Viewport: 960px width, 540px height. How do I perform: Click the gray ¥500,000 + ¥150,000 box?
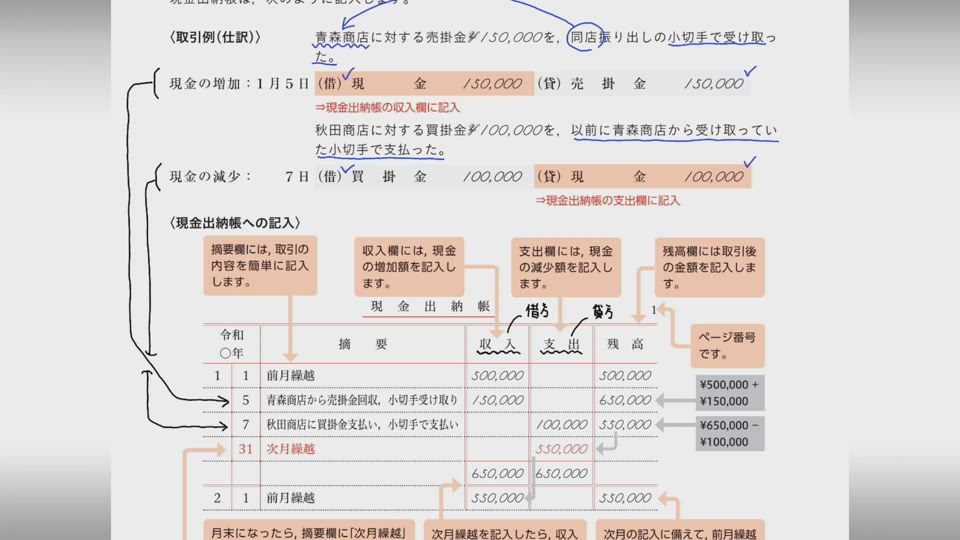tap(729, 392)
